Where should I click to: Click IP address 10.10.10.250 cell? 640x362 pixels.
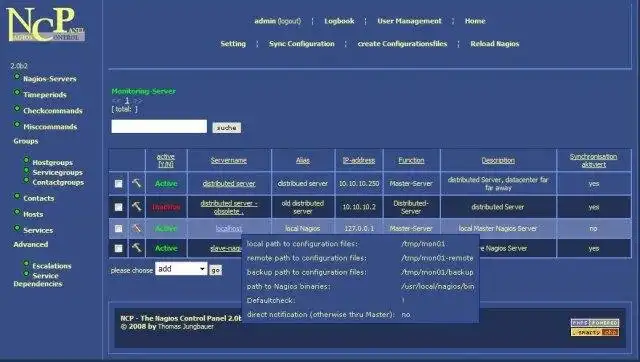click(359, 184)
